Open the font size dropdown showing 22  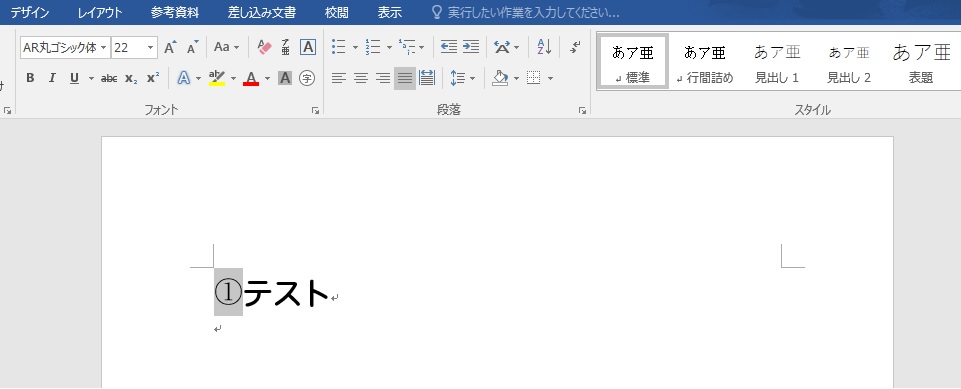(x=151, y=47)
